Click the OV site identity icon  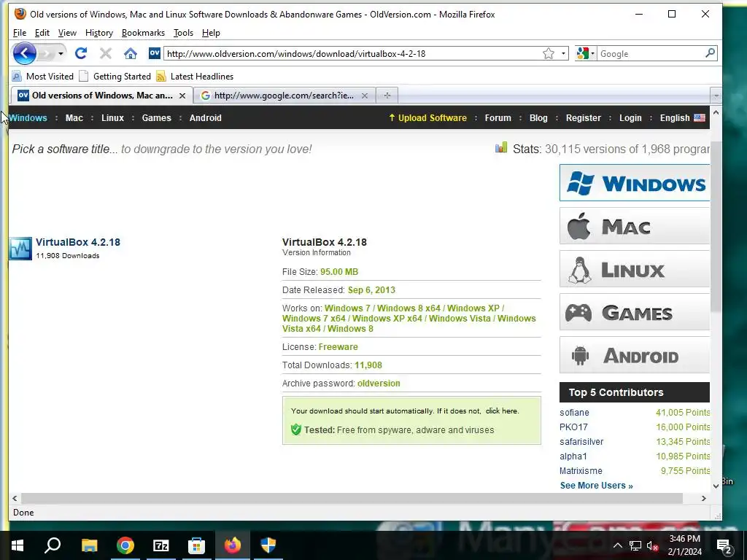155,53
